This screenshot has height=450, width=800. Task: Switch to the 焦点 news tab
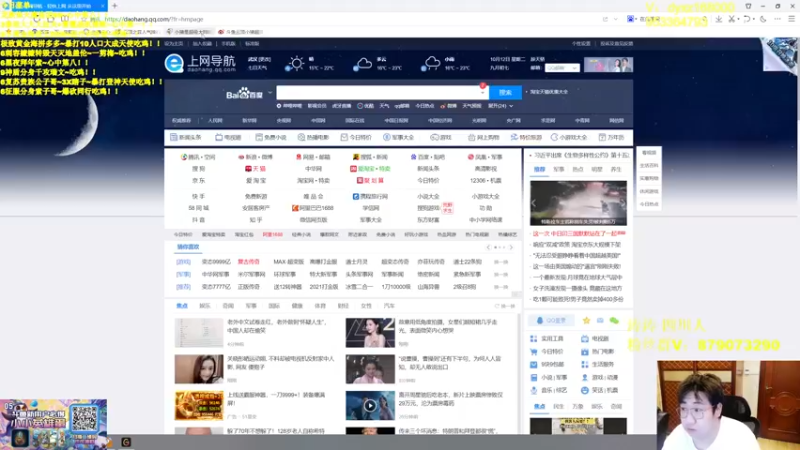point(182,306)
